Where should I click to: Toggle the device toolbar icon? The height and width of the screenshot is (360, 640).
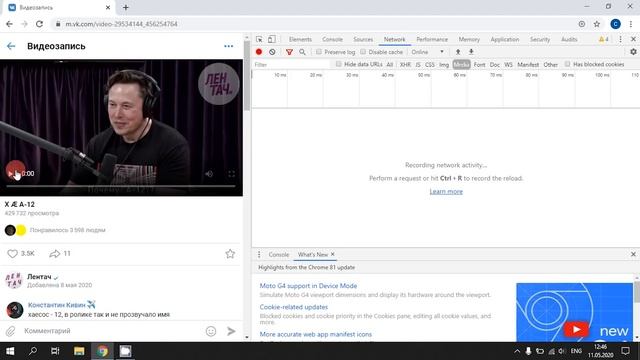pos(271,39)
